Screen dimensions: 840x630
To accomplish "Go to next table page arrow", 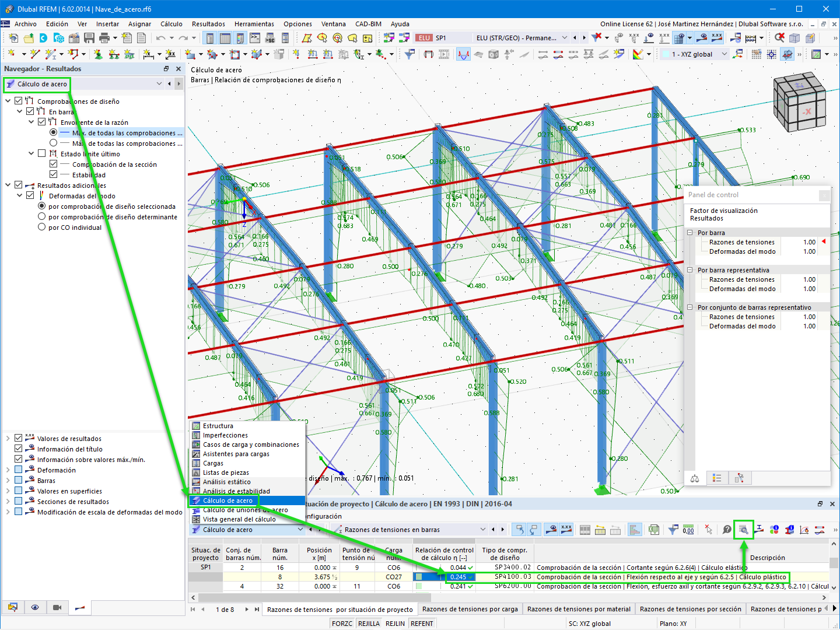I will (x=247, y=609).
